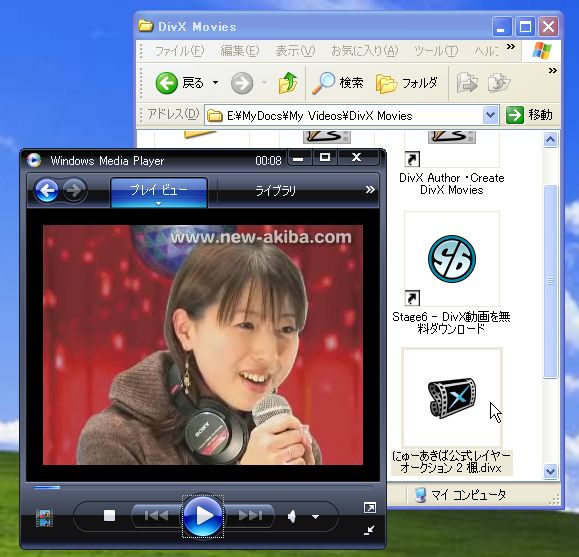Viewport: 579px width, 557px height.
Task: Click the Move To toolbar icon
Action: click(467, 83)
